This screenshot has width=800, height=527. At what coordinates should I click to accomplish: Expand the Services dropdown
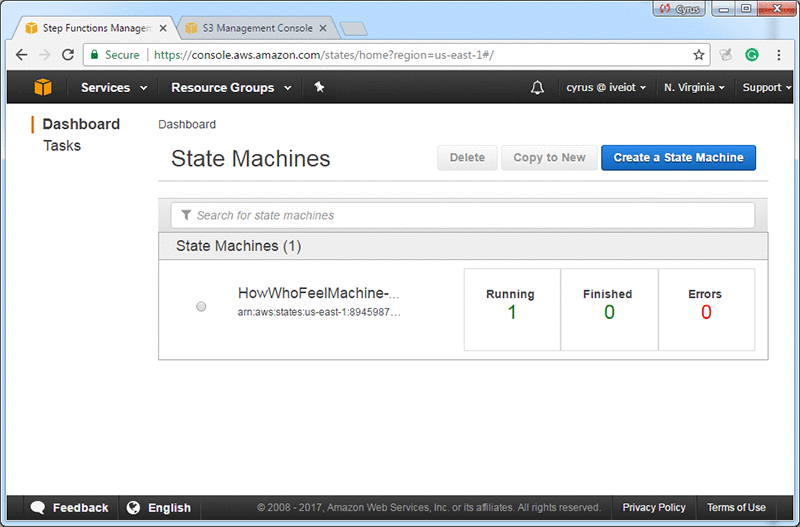(x=114, y=88)
